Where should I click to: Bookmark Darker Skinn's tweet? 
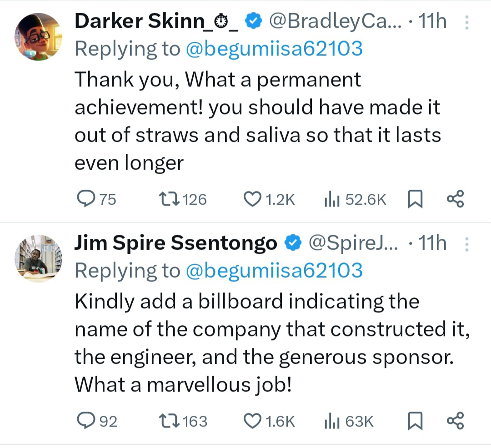(416, 199)
